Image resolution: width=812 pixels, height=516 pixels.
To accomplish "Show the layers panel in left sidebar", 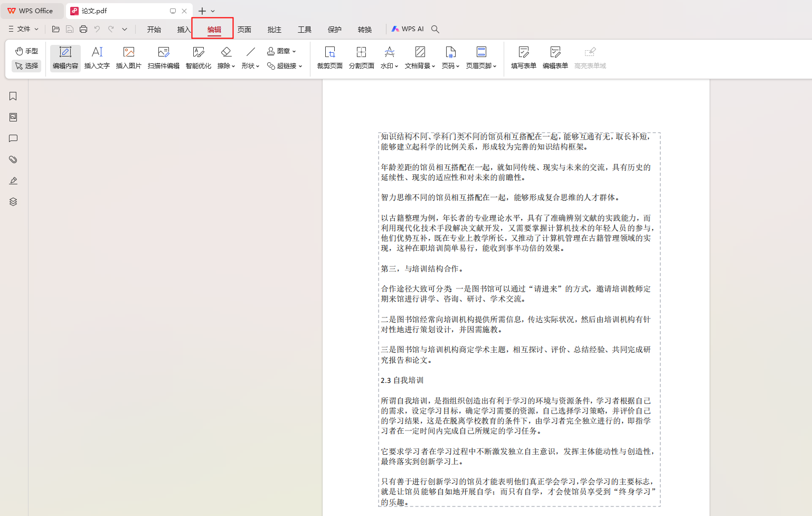I will coord(13,202).
